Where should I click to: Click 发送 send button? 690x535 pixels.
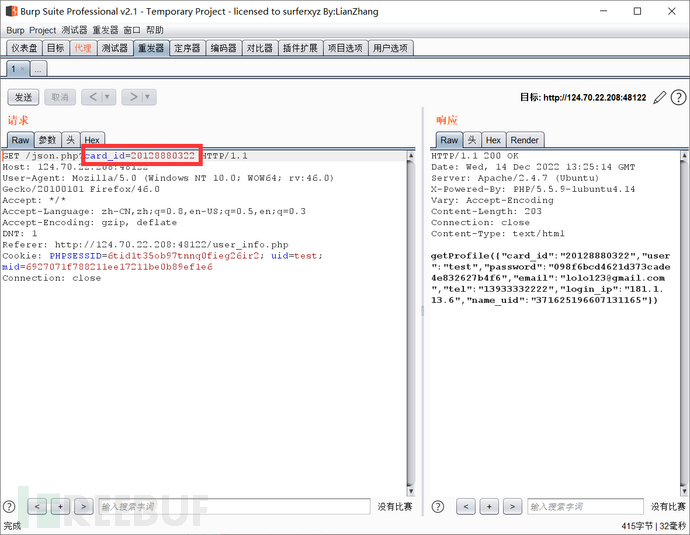[x=23, y=97]
